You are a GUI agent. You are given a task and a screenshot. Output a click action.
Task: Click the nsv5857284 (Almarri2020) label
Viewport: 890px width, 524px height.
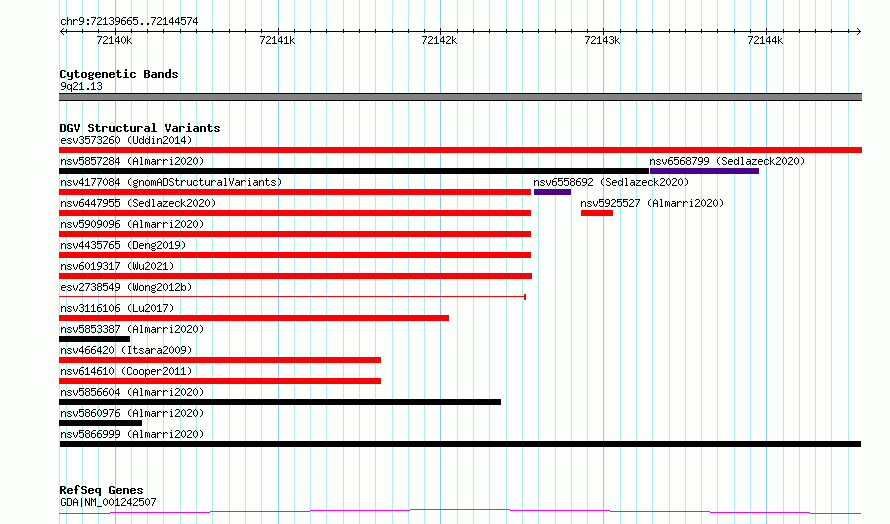click(x=132, y=161)
